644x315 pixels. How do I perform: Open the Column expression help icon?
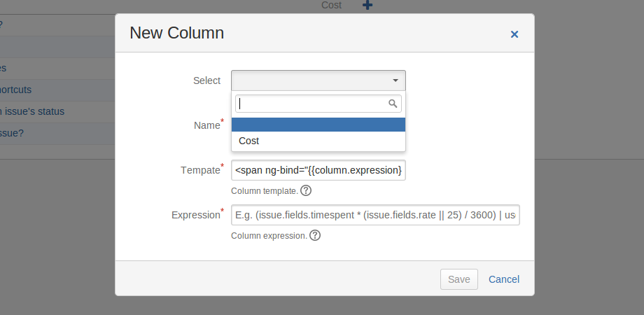(x=315, y=235)
